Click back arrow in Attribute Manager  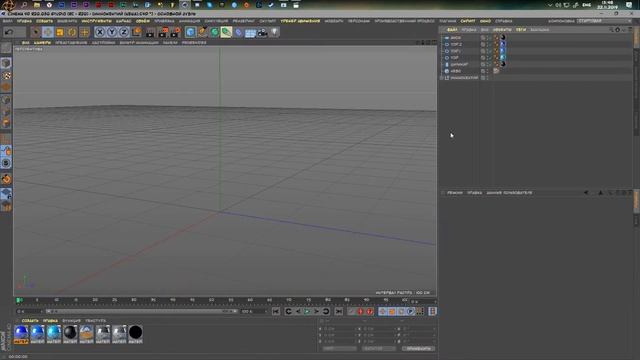coord(586,193)
